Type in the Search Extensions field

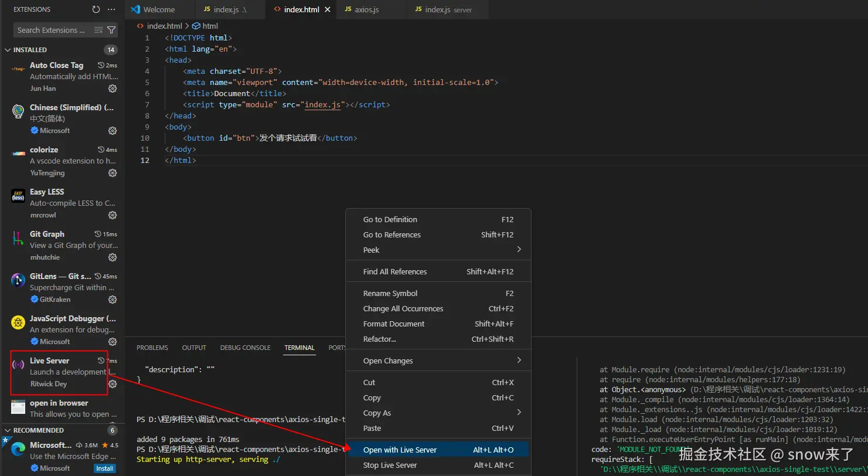click(x=52, y=30)
